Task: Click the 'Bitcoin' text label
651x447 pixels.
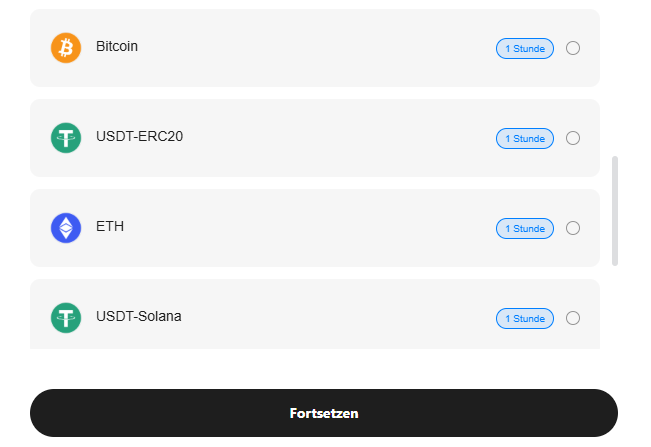Action: [117, 46]
